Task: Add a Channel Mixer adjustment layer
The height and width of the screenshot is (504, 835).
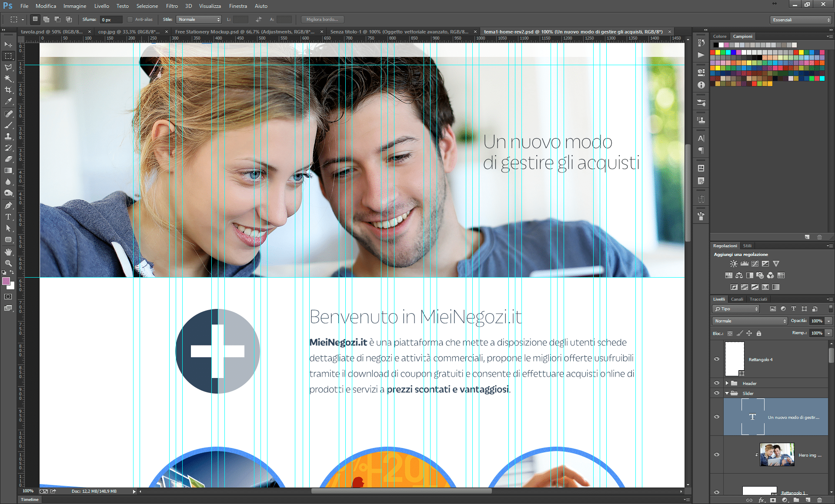Action: (x=770, y=275)
